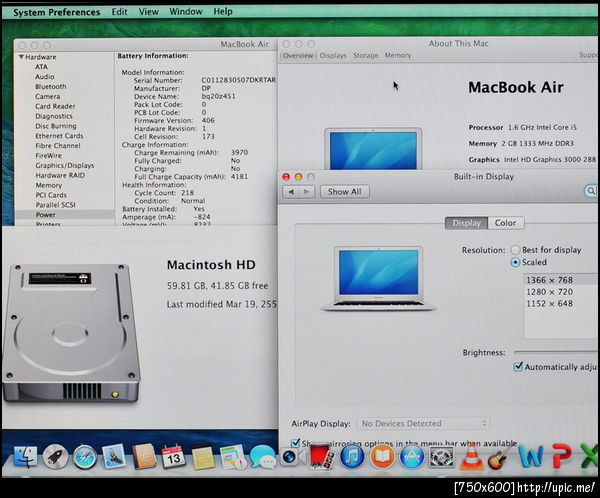Open the Overview tab in About This Mac
This screenshot has height=498, width=600.
tap(298, 56)
